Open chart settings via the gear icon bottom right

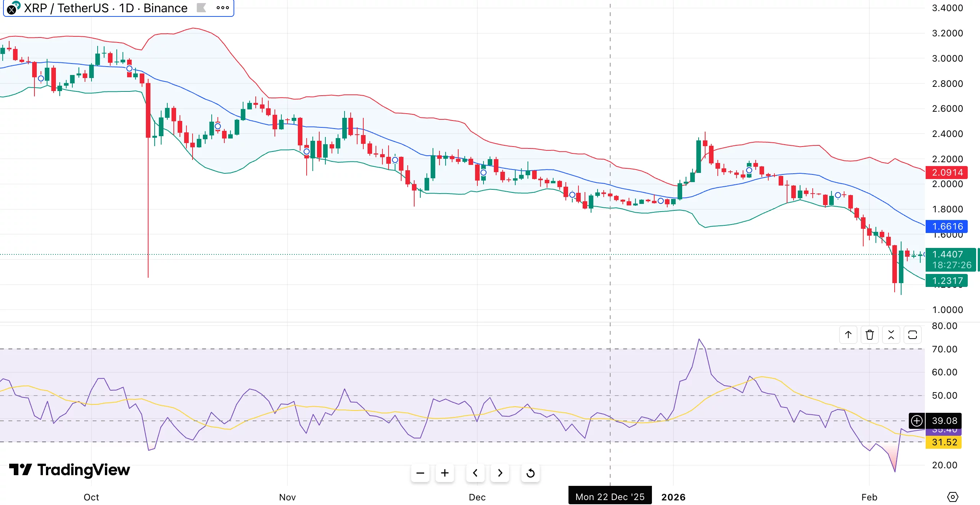click(x=953, y=497)
